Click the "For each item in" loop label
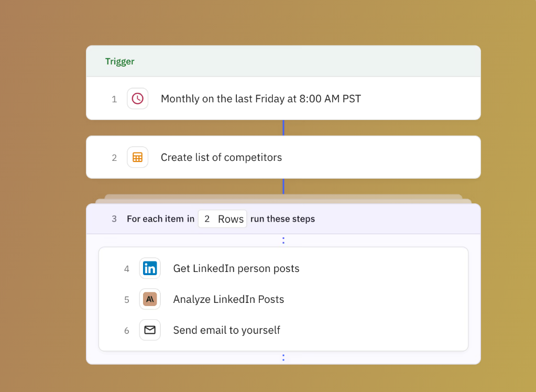 pos(160,219)
